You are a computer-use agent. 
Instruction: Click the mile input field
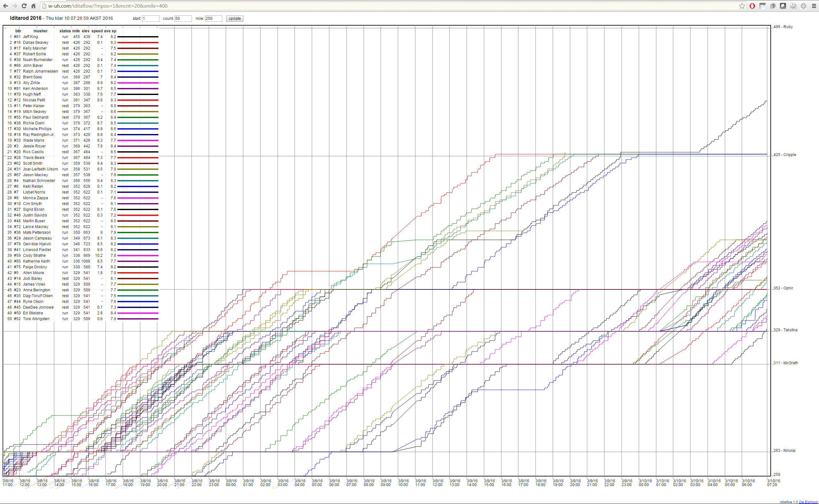213,18
